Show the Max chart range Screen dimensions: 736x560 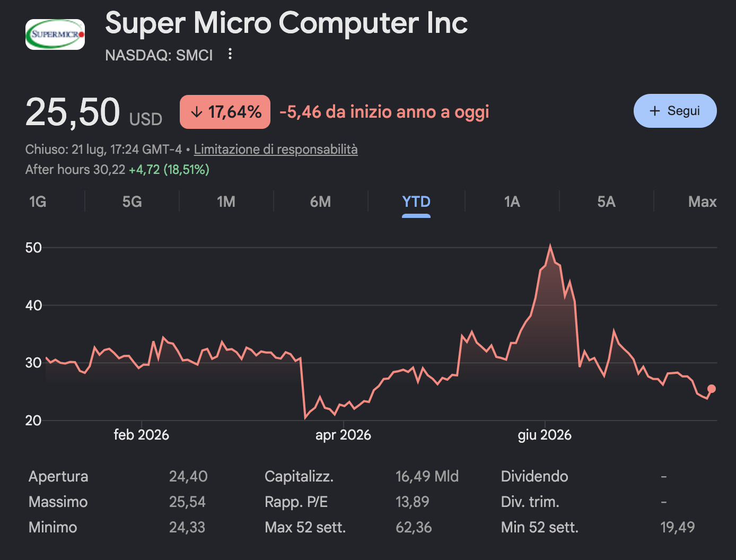tap(702, 202)
